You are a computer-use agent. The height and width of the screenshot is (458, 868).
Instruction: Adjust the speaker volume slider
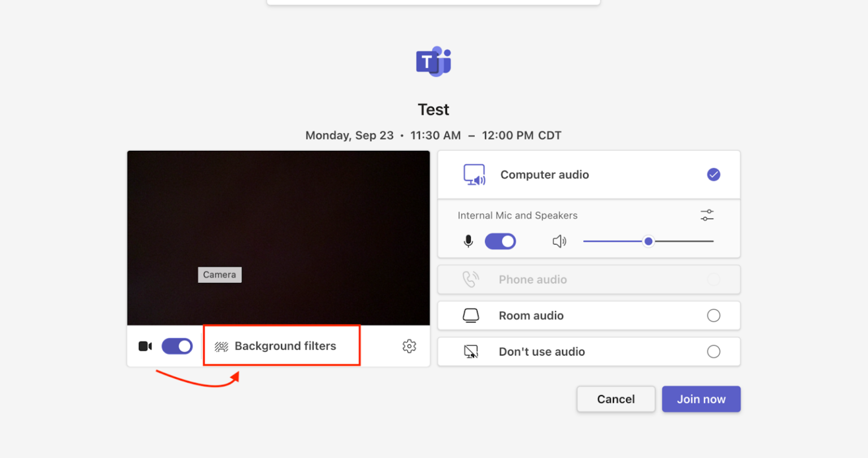point(648,241)
